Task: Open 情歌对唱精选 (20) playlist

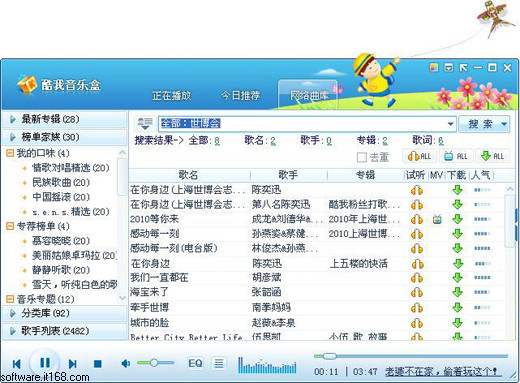Action: click(x=70, y=168)
